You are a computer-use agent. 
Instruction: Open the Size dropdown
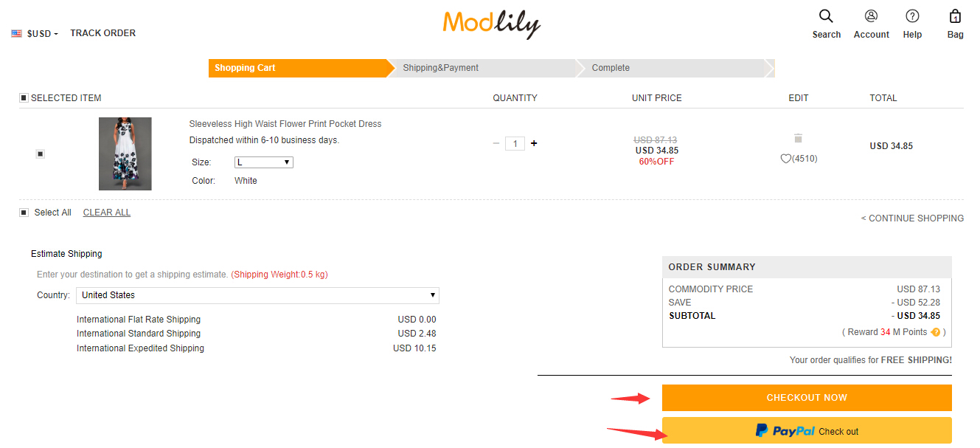(x=263, y=162)
